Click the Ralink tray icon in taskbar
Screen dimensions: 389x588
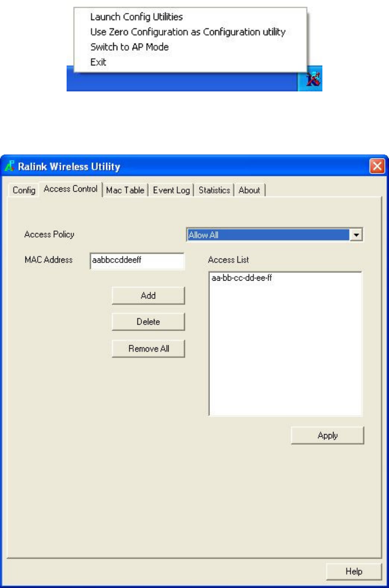(313, 79)
